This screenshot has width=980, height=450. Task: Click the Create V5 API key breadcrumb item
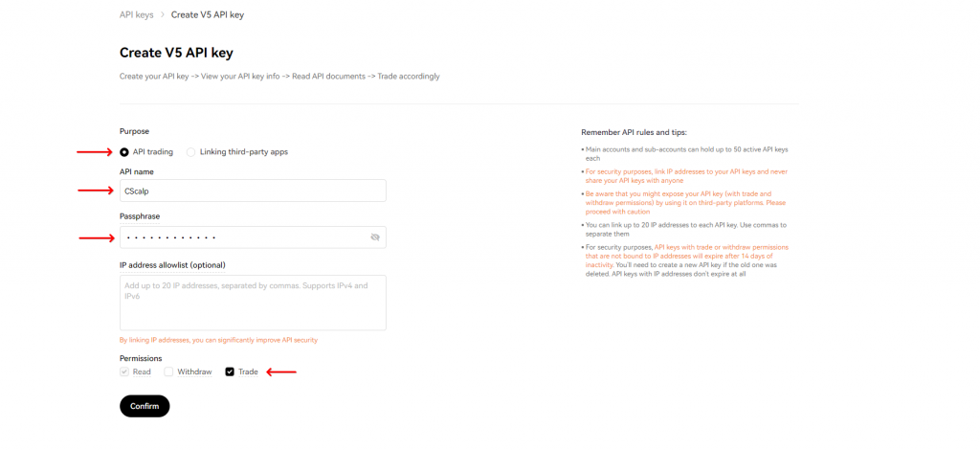[x=207, y=15]
